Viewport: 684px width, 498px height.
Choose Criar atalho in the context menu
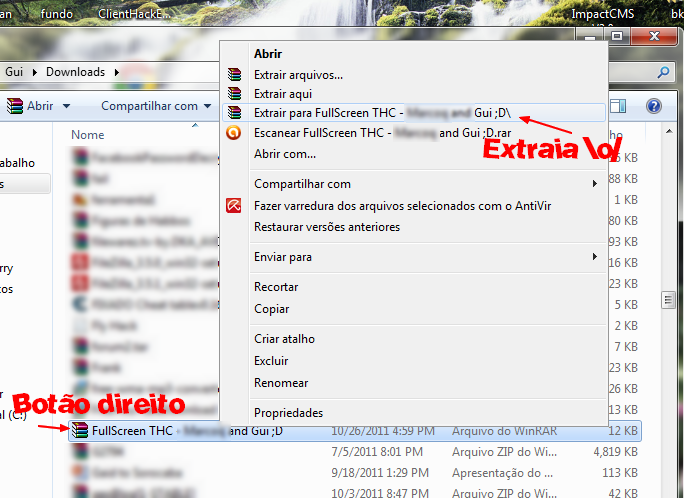point(284,339)
